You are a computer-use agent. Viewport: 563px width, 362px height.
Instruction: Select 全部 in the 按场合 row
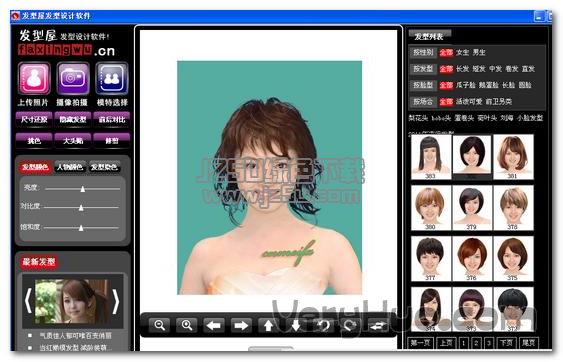(446, 102)
